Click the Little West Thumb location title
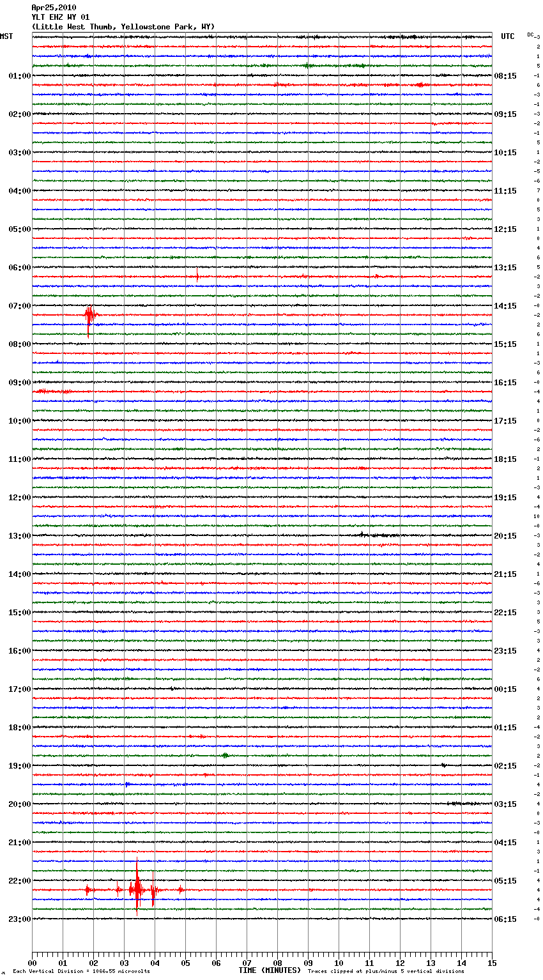This screenshot has height=980, width=543. [123, 27]
